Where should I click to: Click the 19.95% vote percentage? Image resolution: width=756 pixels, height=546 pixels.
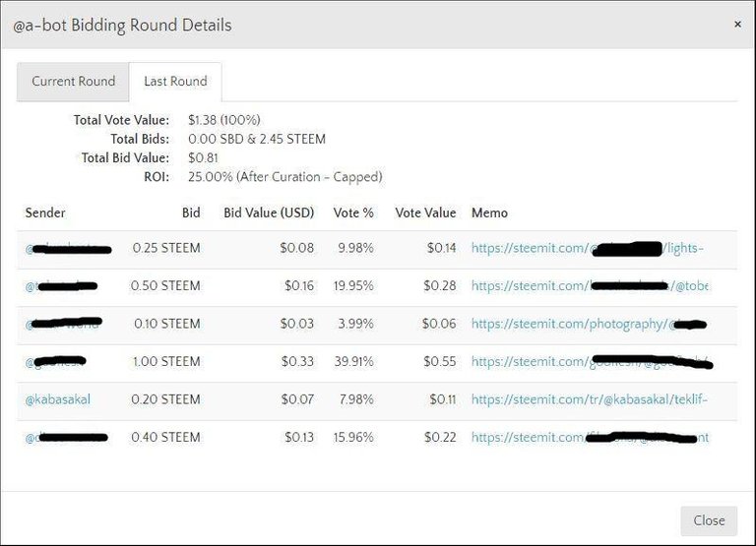click(x=353, y=285)
